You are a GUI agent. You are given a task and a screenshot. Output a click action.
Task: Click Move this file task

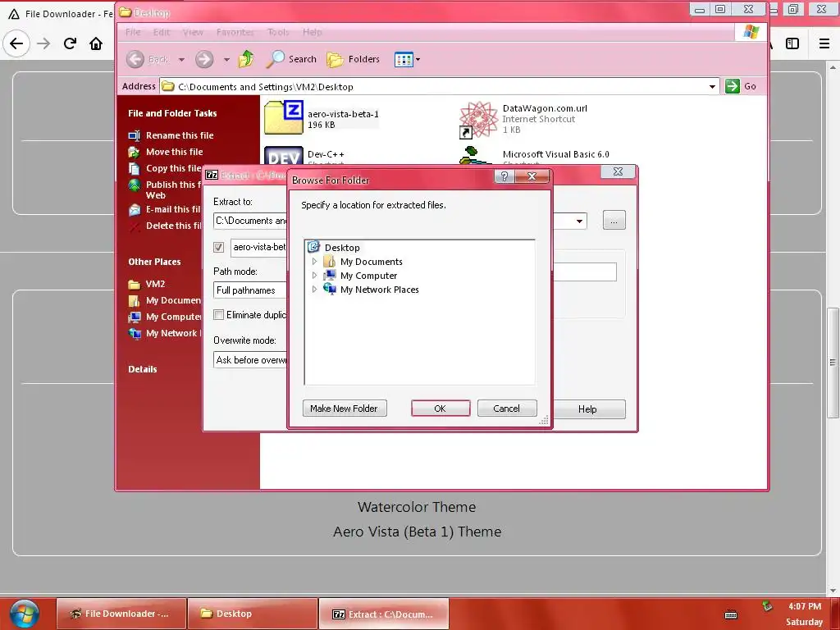[x=174, y=152]
